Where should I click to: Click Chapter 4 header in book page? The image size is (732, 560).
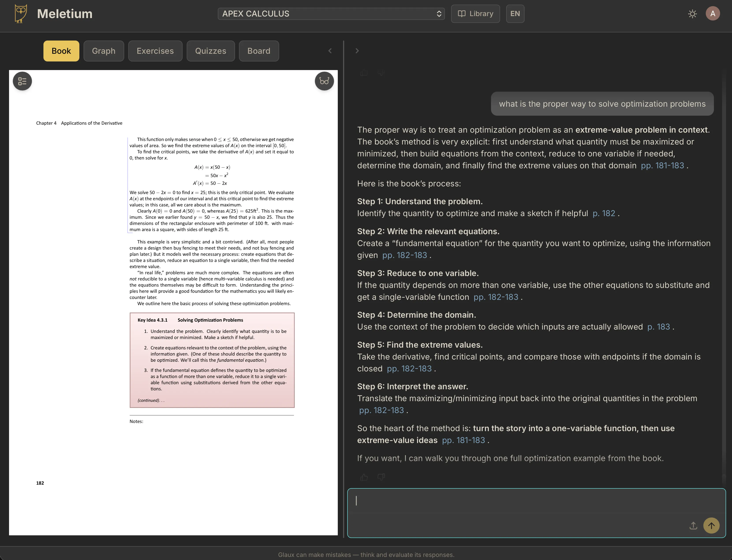[79, 123]
